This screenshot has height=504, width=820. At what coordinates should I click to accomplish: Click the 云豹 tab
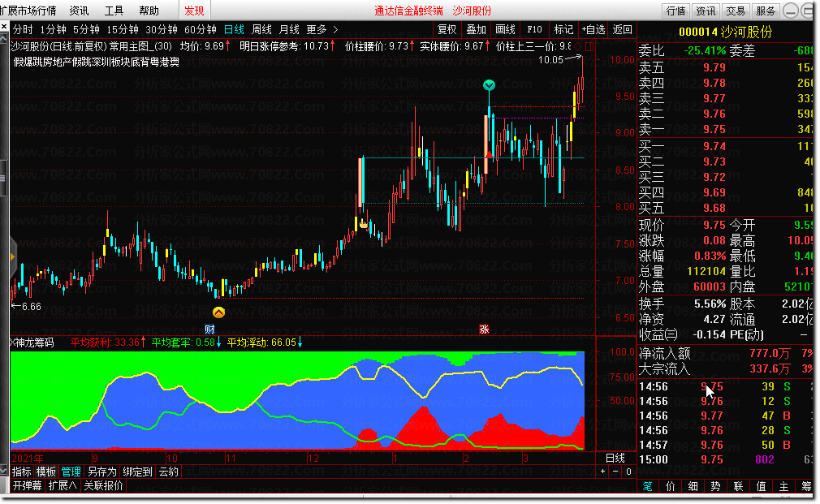click(168, 472)
